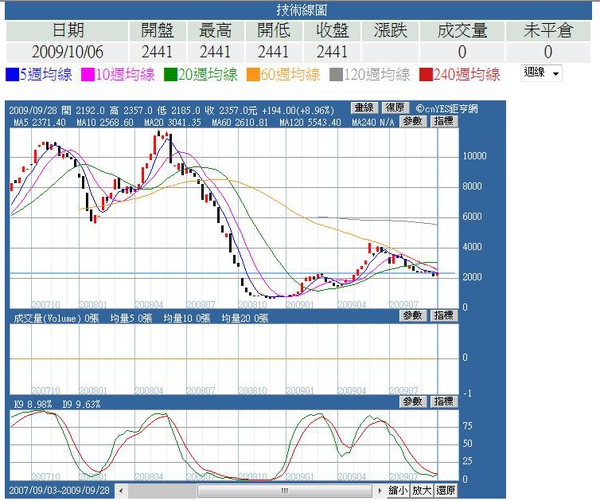Click the 收盤 column header
Viewport: 600px width, 501px height.
tap(332, 31)
